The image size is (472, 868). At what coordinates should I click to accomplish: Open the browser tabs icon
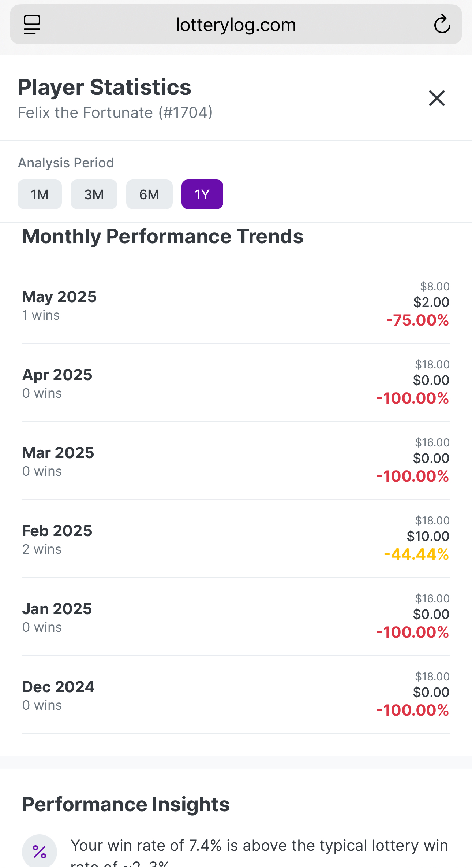(x=32, y=25)
